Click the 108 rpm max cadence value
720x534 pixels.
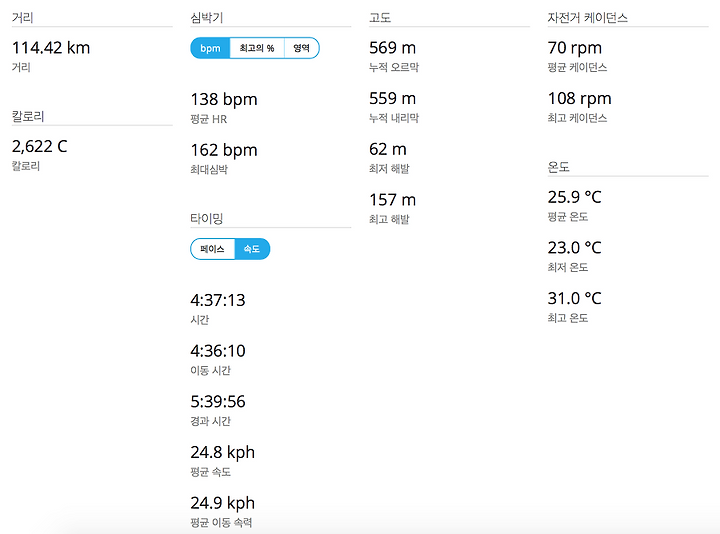pyautogui.click(x=579, y=99)
